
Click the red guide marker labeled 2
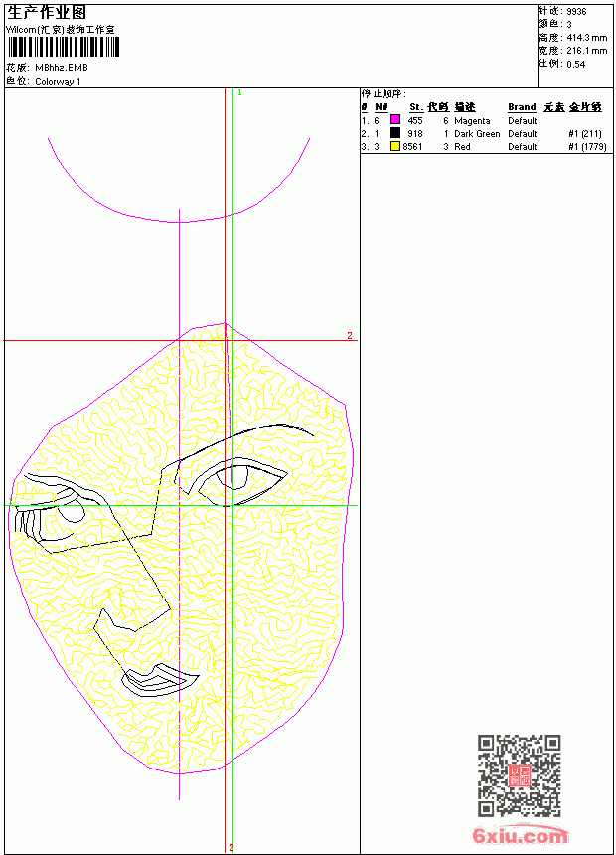pyautogui.click(x=350, y=335)
